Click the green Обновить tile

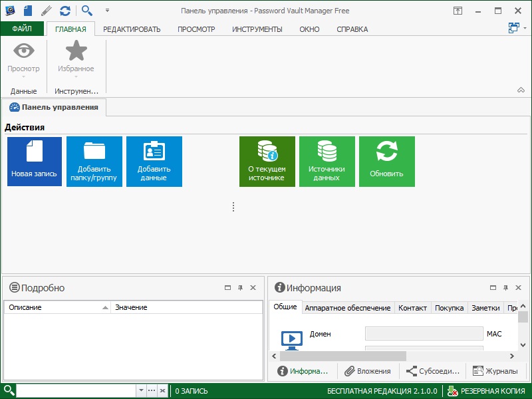click(387, 162)
